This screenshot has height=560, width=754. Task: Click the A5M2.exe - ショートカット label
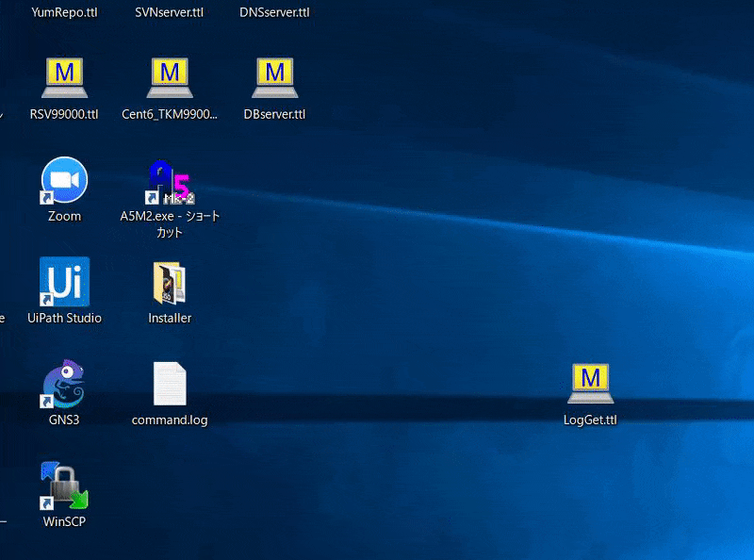[170, 224]
